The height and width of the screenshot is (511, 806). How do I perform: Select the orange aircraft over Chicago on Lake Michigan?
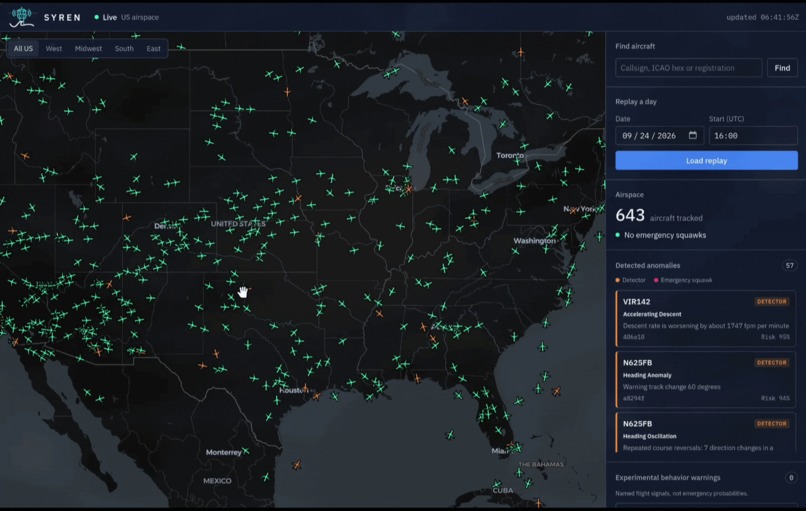(x=409, y=189)
